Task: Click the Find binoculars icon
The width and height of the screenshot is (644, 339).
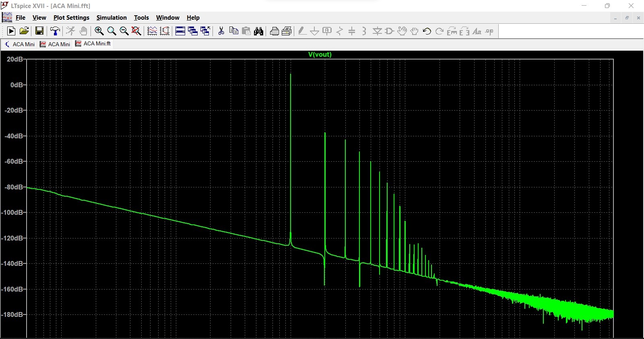Action: 259,31
